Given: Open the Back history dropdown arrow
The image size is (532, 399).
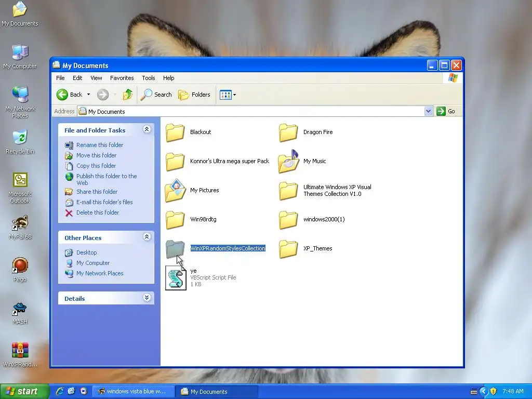Looking at the screenshot, I should point(88,95).
